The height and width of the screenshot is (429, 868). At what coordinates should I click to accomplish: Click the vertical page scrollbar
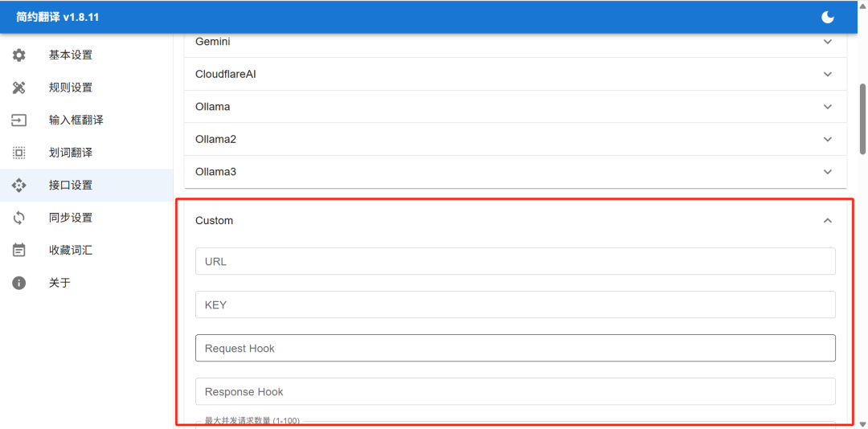point(863,118)
